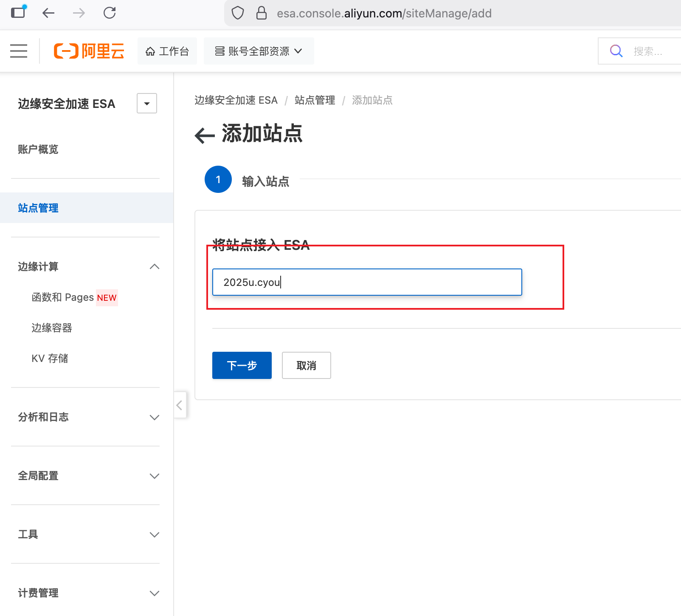Image resolution: width=681 pixels, height=616 pixels.
Task: Reload the current page
Action: pyautogui.click(x=110, y=13)
